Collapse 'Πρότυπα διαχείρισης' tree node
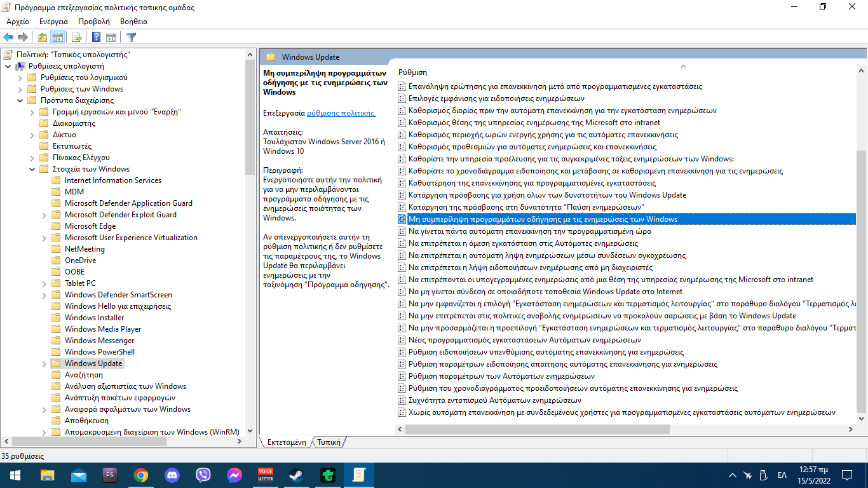 20,100
